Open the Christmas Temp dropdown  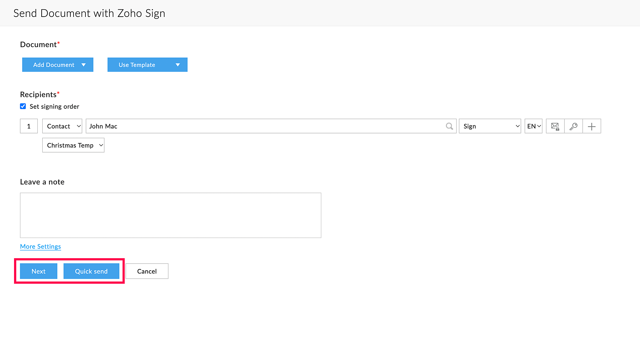73,145
